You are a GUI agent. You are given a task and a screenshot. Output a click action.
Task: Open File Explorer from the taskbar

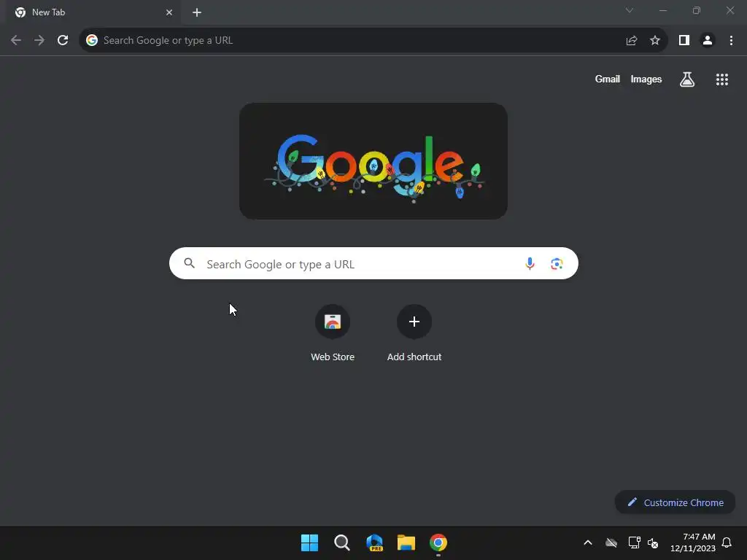coord(406,542)
